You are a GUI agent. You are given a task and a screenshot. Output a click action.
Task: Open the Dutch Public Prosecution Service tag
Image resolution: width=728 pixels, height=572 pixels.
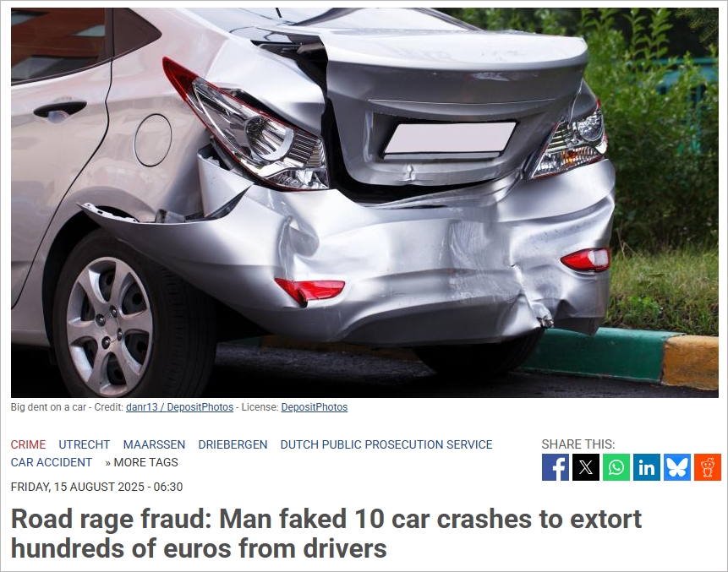point(386,444)
